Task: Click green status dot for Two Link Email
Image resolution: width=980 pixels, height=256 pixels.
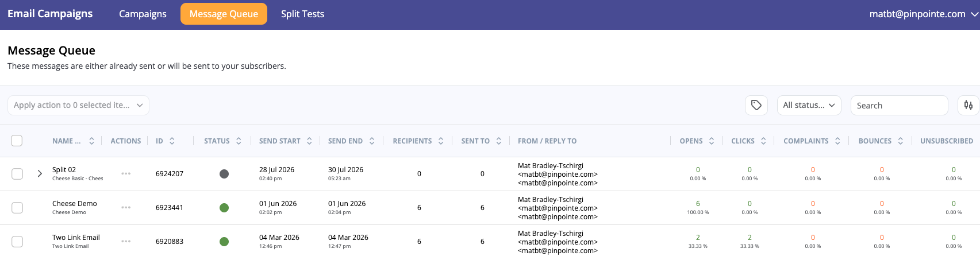Action: (x=224, y=242)
